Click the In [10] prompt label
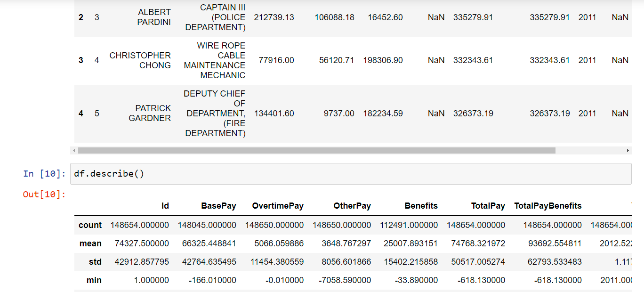Image resolution: width=644 pixels, height=292 pixels. pyautogui.click(x=45, y=174)
